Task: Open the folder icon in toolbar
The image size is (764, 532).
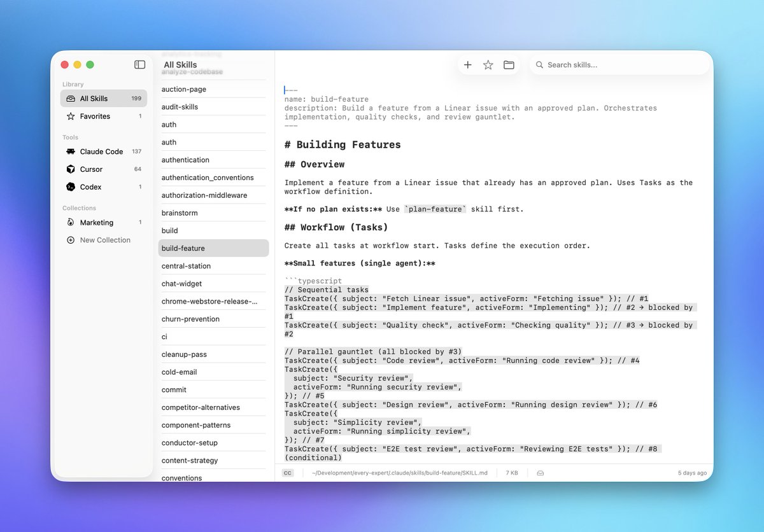Action: click(x=509, y=65)
